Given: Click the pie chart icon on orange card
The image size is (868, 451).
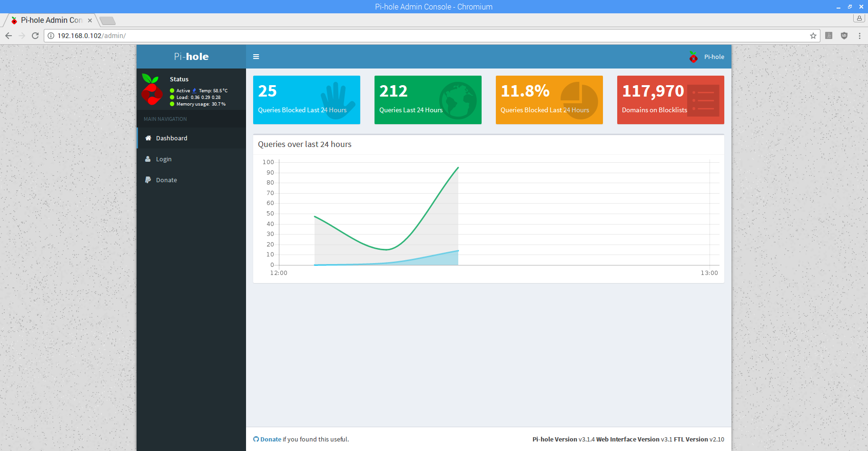Looking at the screenshot, I should pos(579,100).
